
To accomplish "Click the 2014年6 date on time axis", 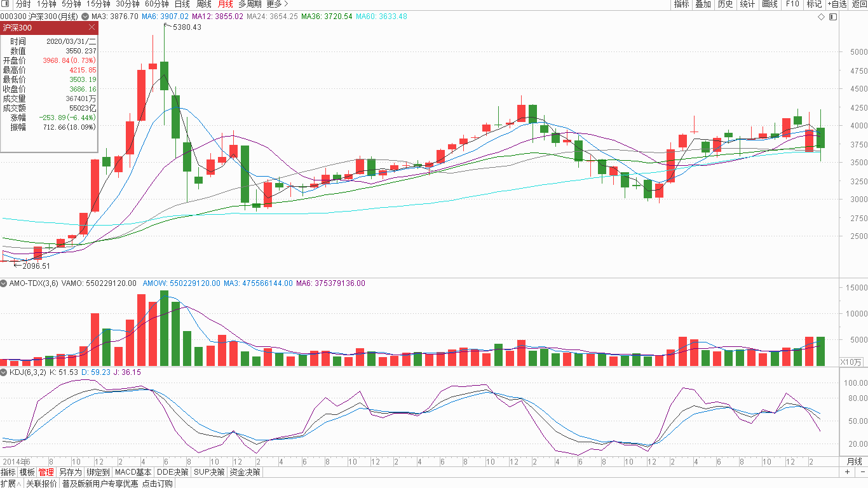I will [16, 461].
